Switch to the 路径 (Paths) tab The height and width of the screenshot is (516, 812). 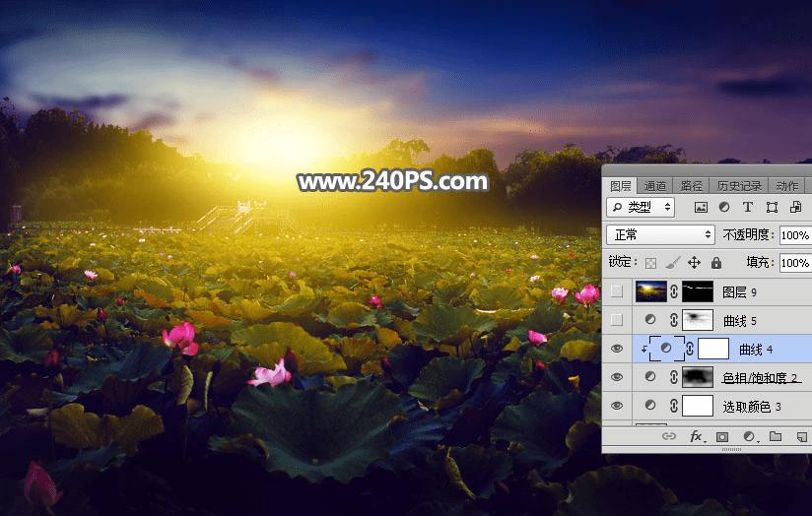[692, 186]
